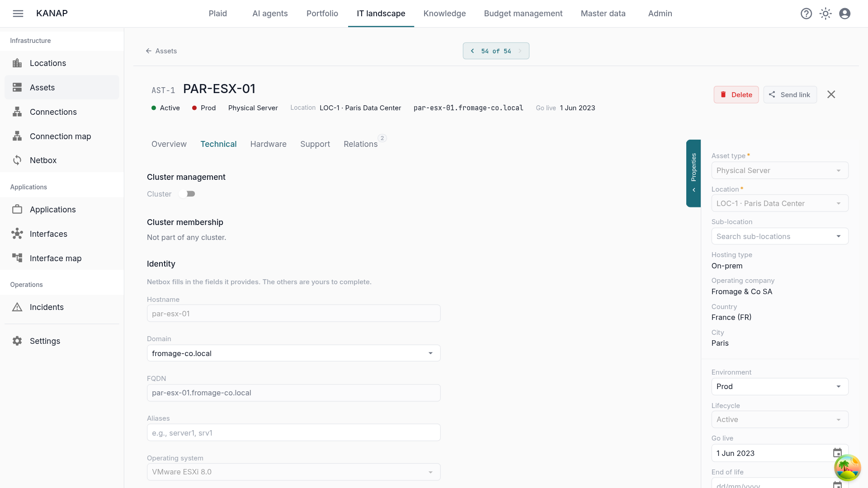The width and height of the screenshot is (868, 488).
Task: Open the Go live calendar picker
Action: [x=837, y=453]
